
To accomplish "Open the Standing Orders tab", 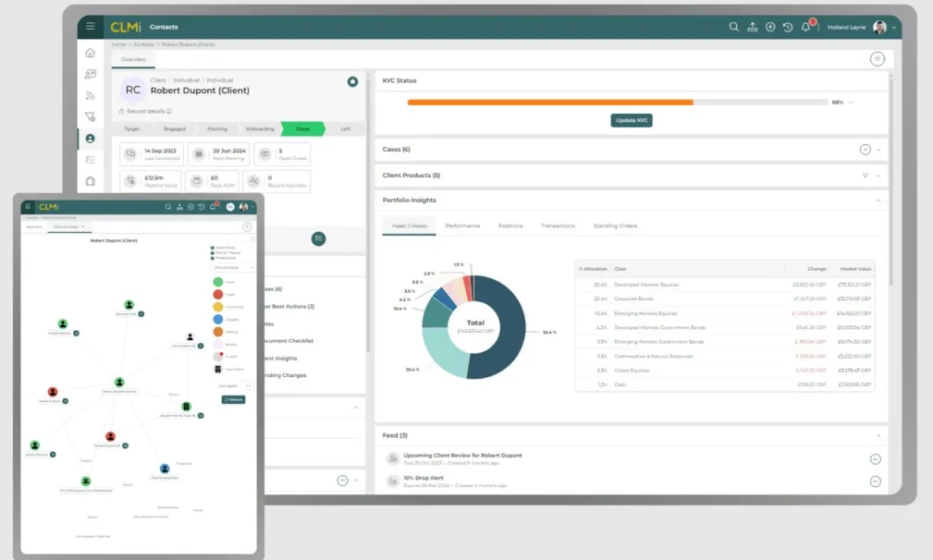I will click(x=615, y=225).
